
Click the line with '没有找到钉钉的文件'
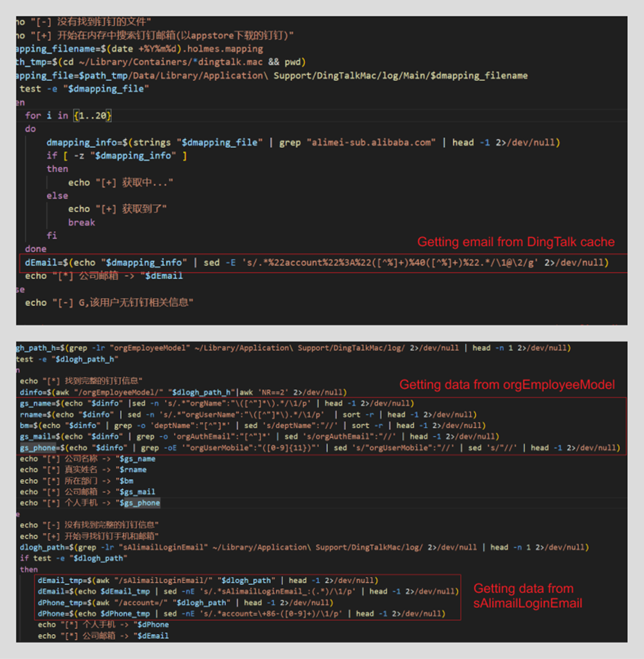[x=84, y=22]
